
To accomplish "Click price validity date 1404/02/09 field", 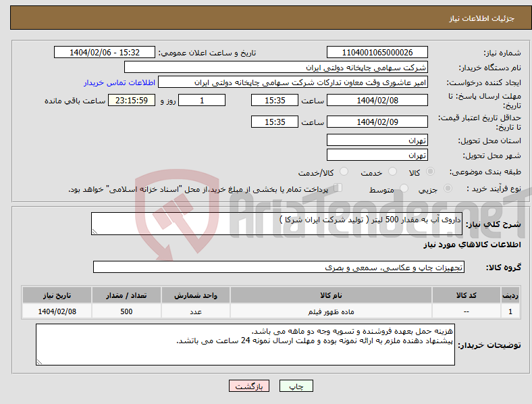I will tap(377, 122).
